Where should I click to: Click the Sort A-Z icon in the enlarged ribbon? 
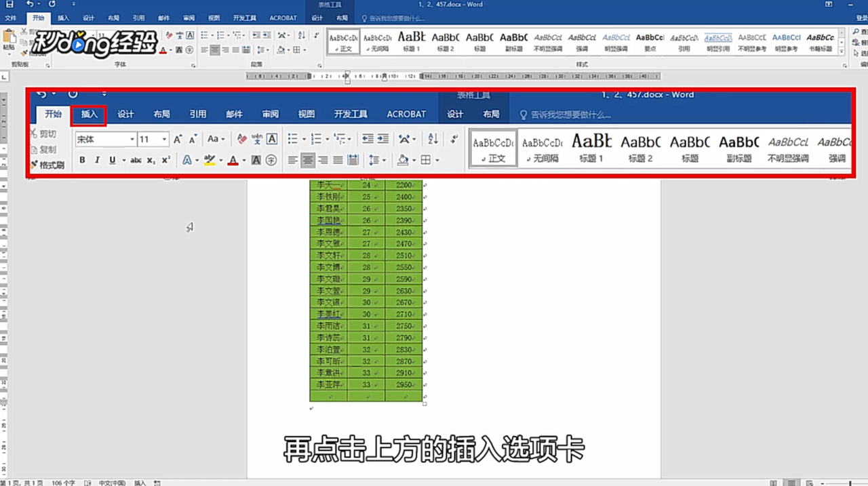click(x=433, y=139)
